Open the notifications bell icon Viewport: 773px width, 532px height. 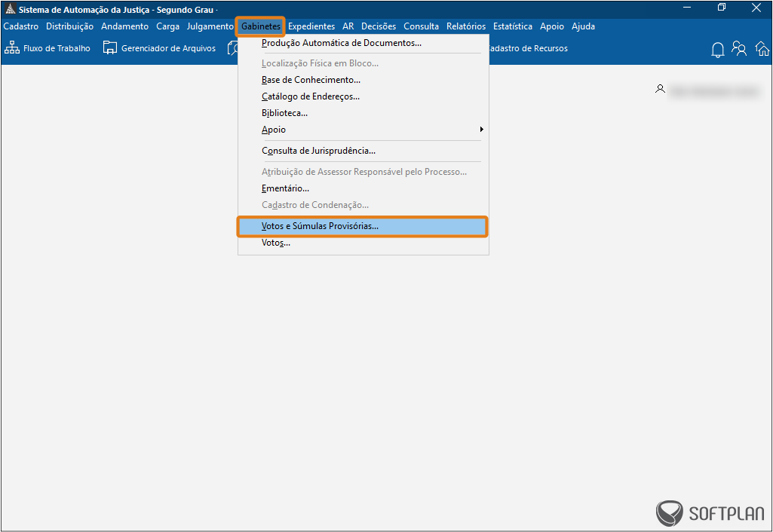pyautogui.click(x=718, y=49)
